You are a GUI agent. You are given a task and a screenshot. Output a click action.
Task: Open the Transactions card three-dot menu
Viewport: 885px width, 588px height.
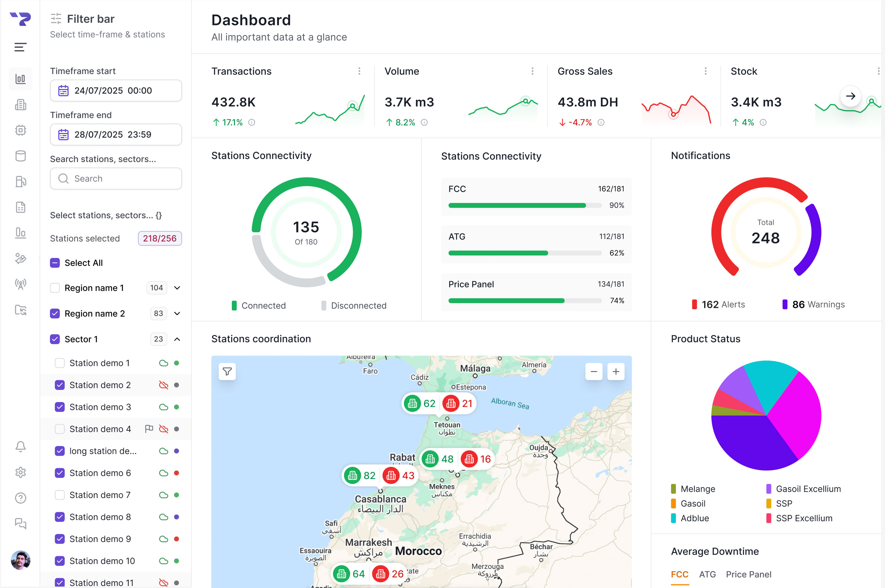coord(359,71)
